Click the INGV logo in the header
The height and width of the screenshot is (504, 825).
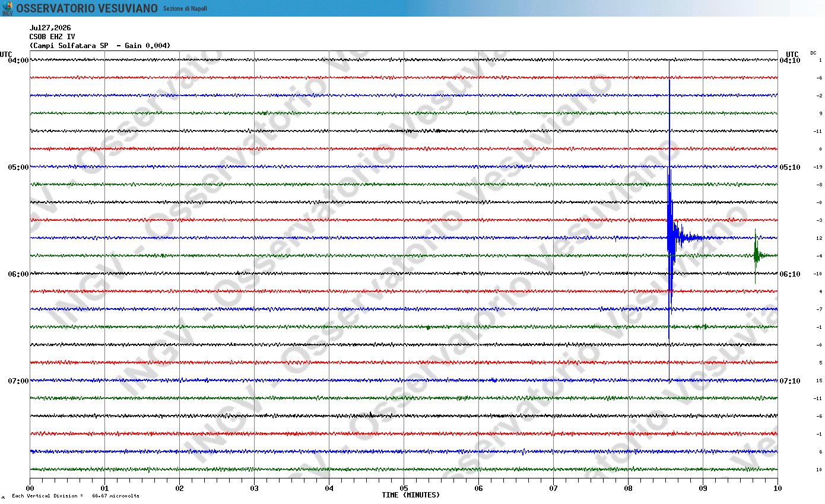coord(7,8)
